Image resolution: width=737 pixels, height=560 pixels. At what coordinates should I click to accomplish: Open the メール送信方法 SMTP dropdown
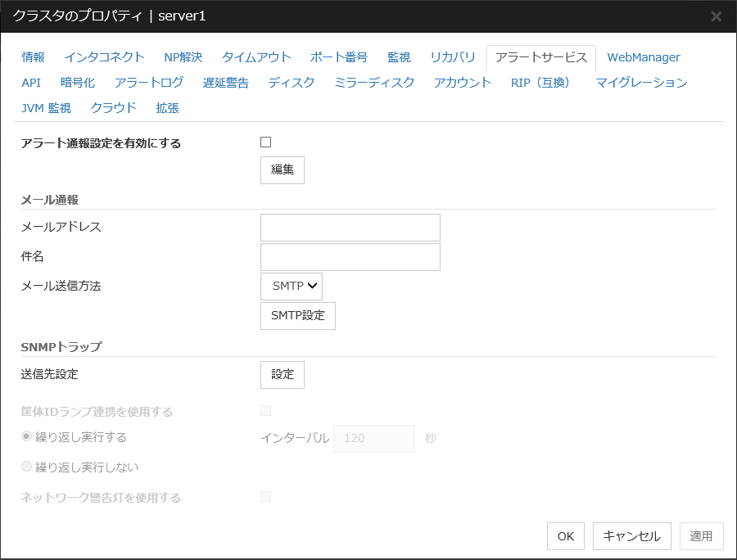tap(292, 287)
